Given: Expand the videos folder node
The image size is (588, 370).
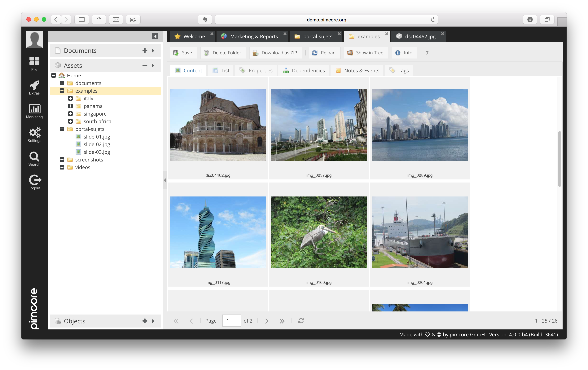Looking at the screenshot, I should click(62, 167).
